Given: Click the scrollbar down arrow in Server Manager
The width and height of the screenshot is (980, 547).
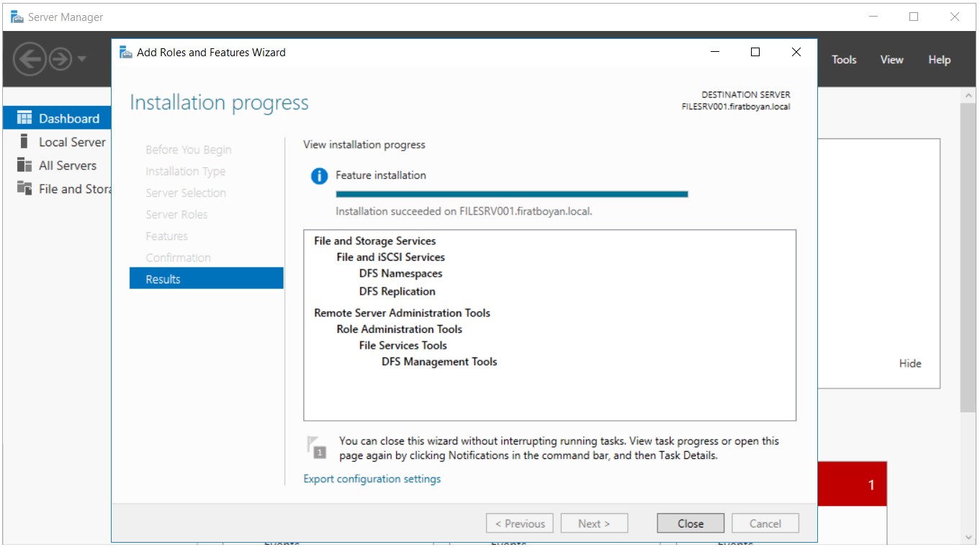Looking at the screenshot, I should click(x=968, y=537).
